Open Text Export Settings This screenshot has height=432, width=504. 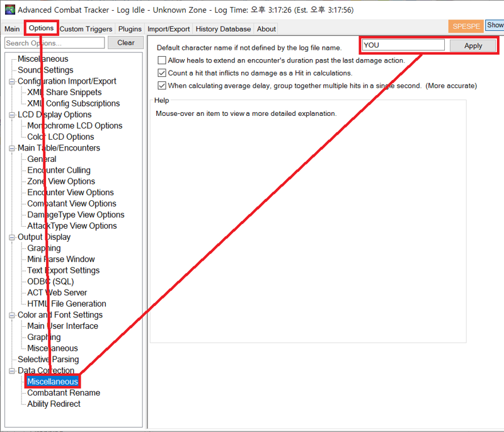tap(64, 270)
